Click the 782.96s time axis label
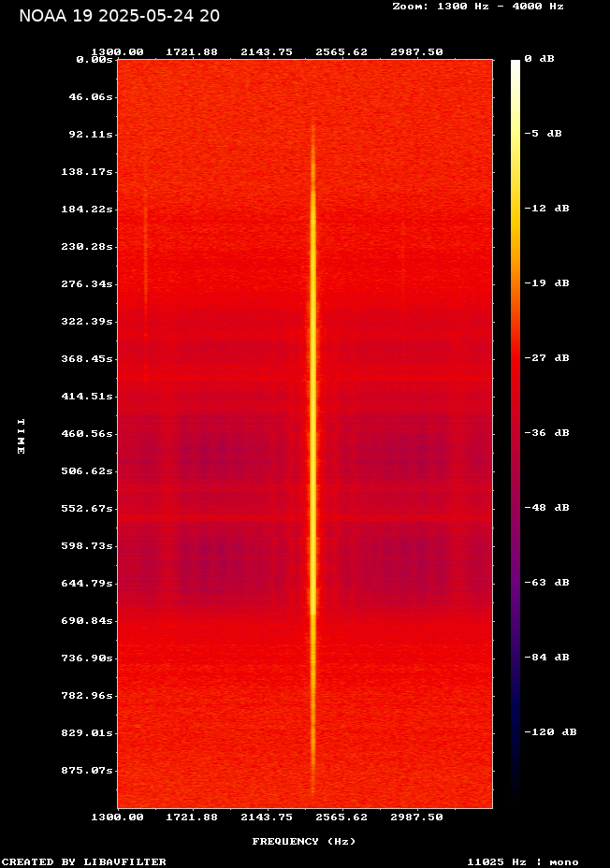The height and width of the screenshot is (868, 610). (x=87, y=695)
